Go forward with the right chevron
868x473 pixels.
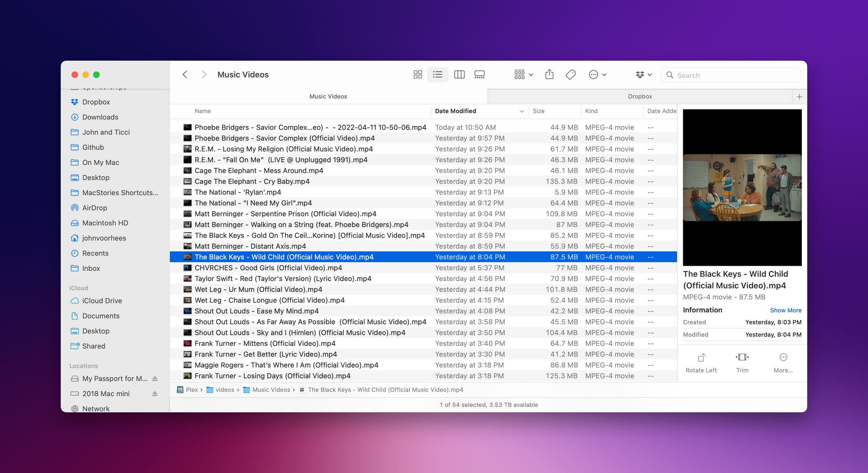pyautogui.click(x=204, y=75)
